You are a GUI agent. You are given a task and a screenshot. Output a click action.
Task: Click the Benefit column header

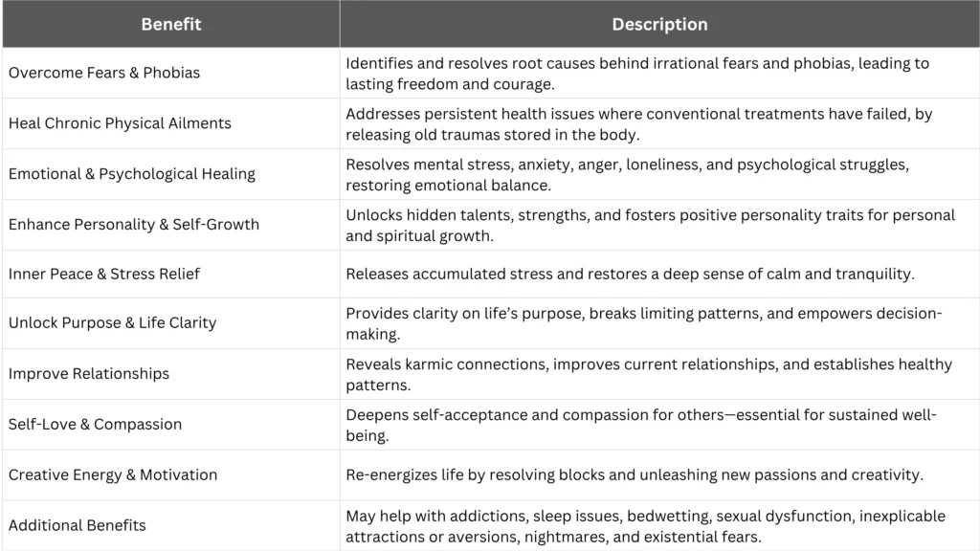point(170,25)
